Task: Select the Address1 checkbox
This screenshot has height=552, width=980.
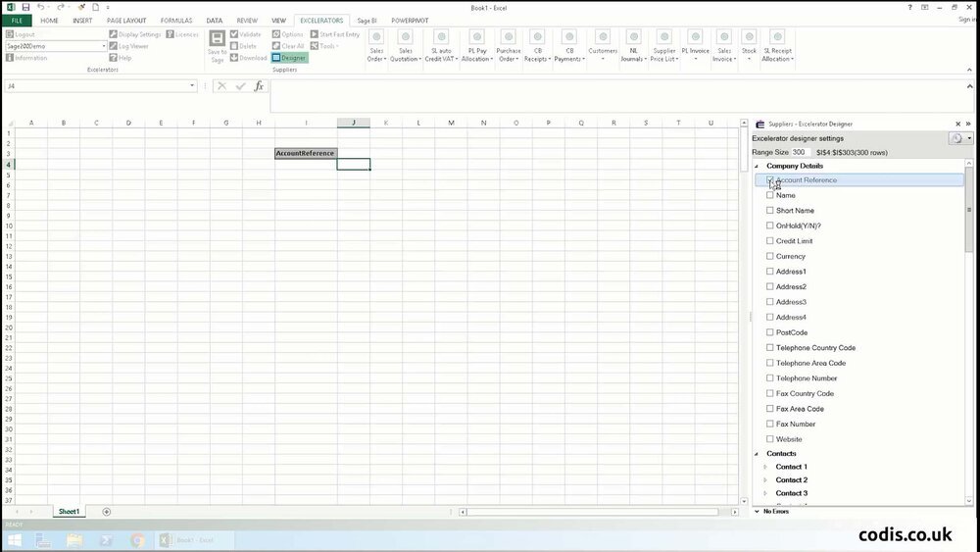Action: pyautogui.click(x=770, y=272)
